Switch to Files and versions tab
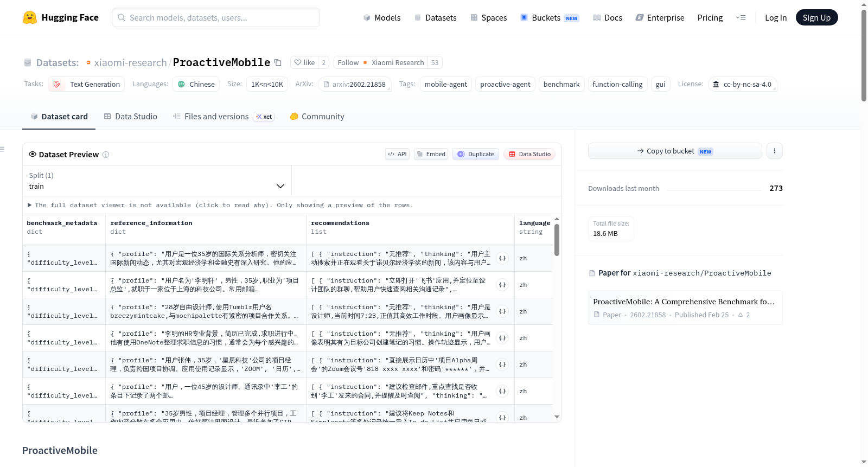 point(224,116)
